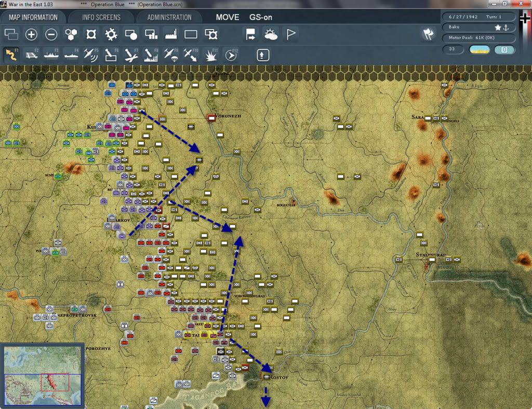Image resolution: width=532 pixels, height=409 pixels.
Task: Select the F10 air transfer mode icon
Action: point(191,55)
